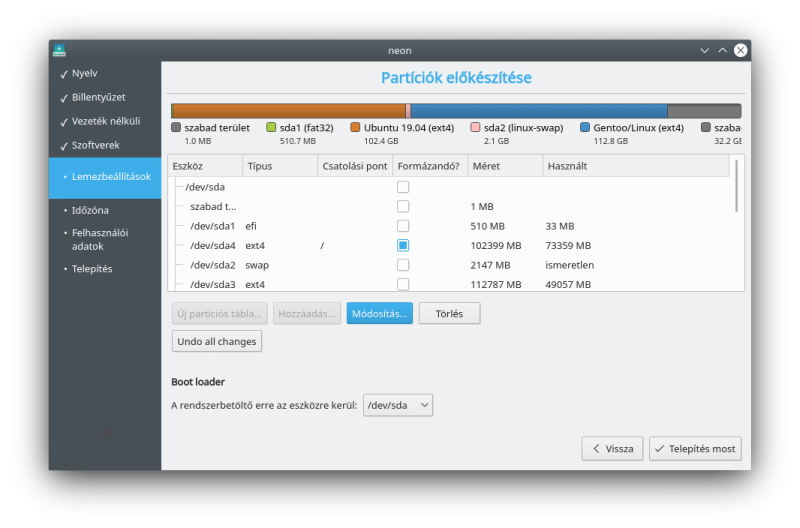The height and width of the screenshot is (528, 800).
Task: Minimize the neon window with the down chevron
Action: (x=704, y=51)
